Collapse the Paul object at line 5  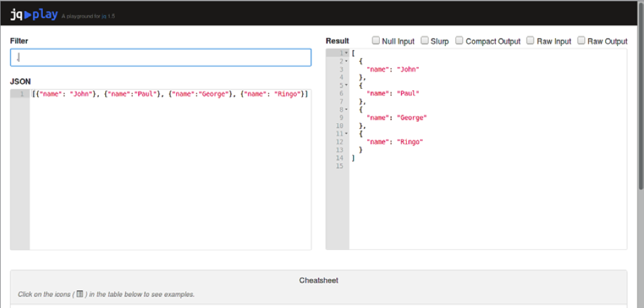346,86
